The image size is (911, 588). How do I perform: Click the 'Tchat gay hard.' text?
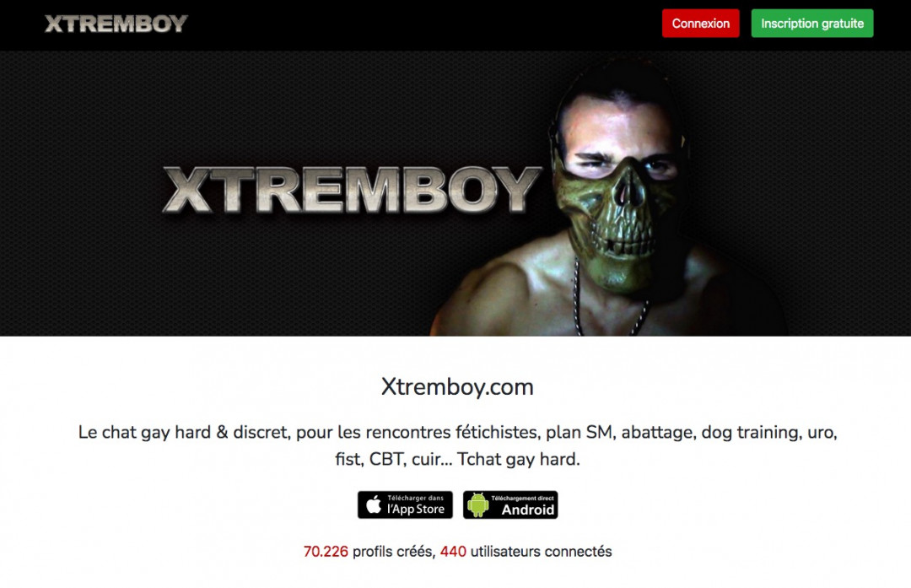[x=519, y=459]
